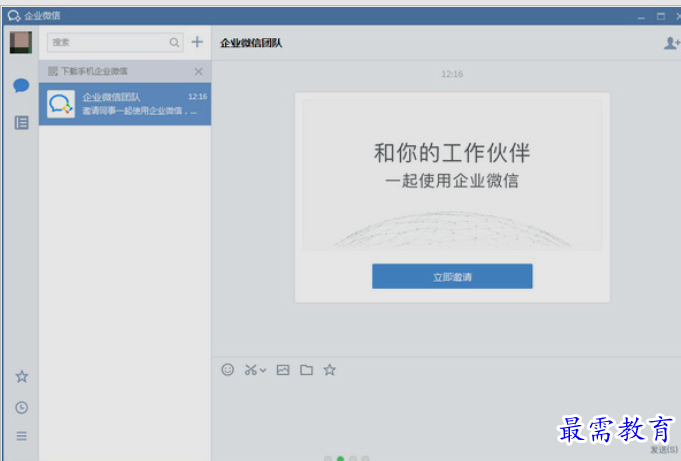Click the plus icon to start new chat
The image size is (681, 461).
click(197, 42)
